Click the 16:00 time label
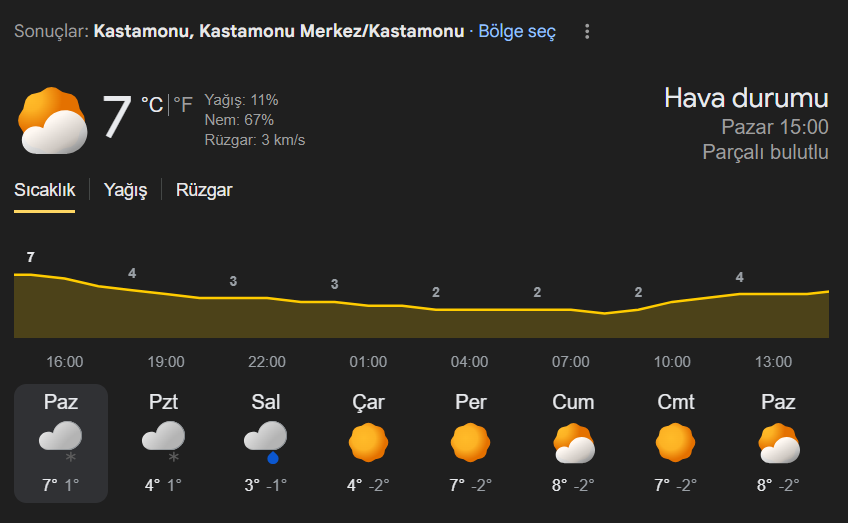848x523 pixels. tap(65, 361)
